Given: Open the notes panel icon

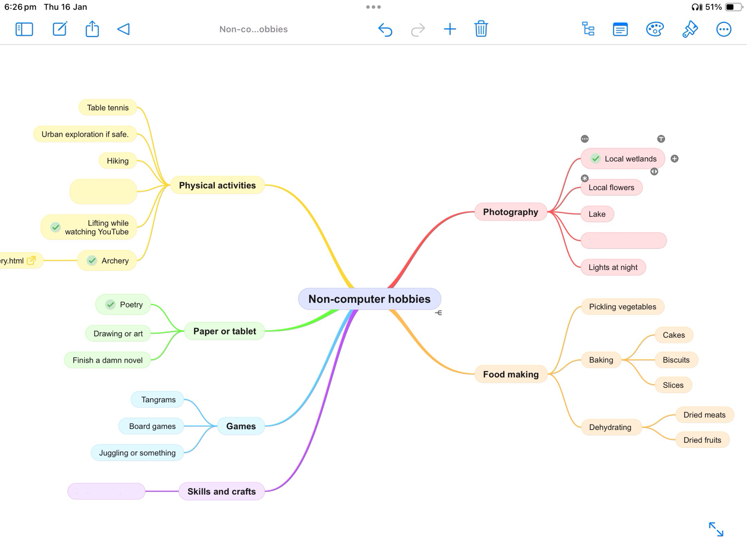Looking at the screenshot, I should click(620, 29).
